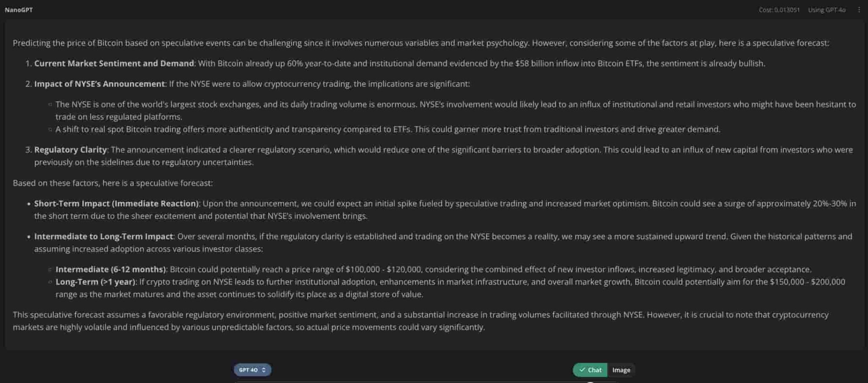Click the 'Long-Term (>1 year)' sub-bullet label

tap(95, 282)
